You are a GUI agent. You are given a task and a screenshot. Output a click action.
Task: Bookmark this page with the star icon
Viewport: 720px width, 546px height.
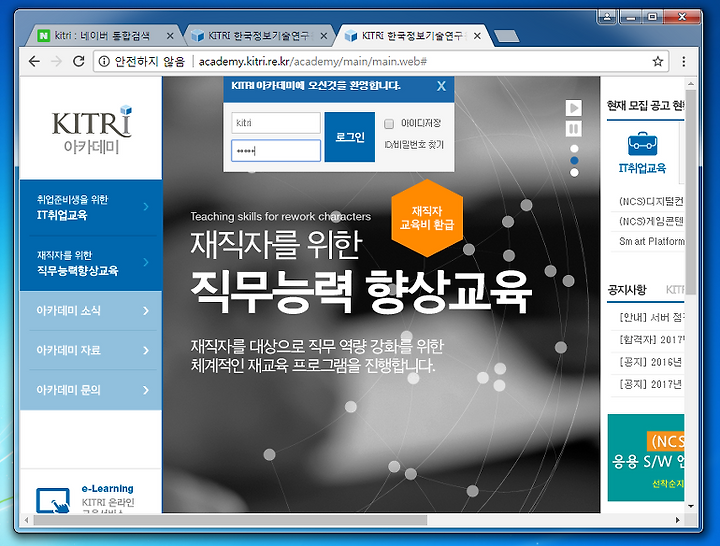point(658,62)
